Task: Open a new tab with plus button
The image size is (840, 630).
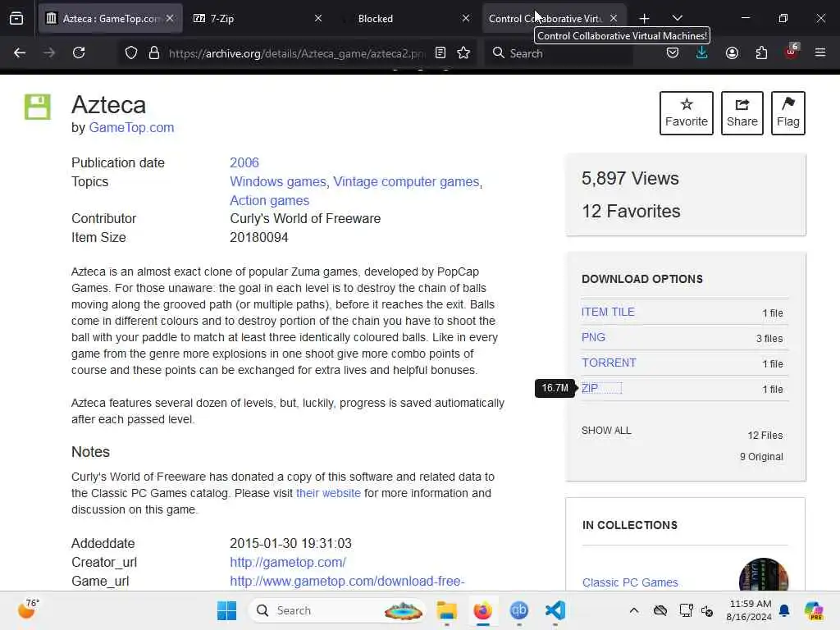Action: click(645, 19)
